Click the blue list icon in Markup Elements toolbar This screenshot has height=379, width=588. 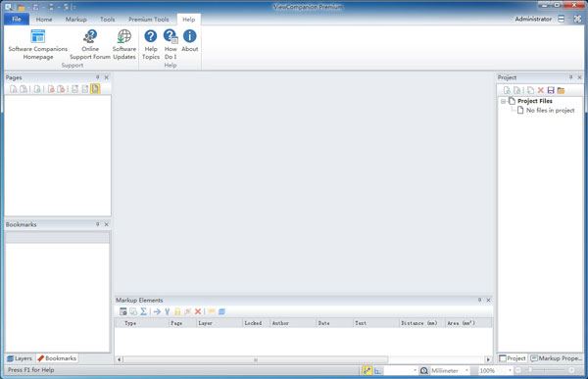tap(221, 311)
